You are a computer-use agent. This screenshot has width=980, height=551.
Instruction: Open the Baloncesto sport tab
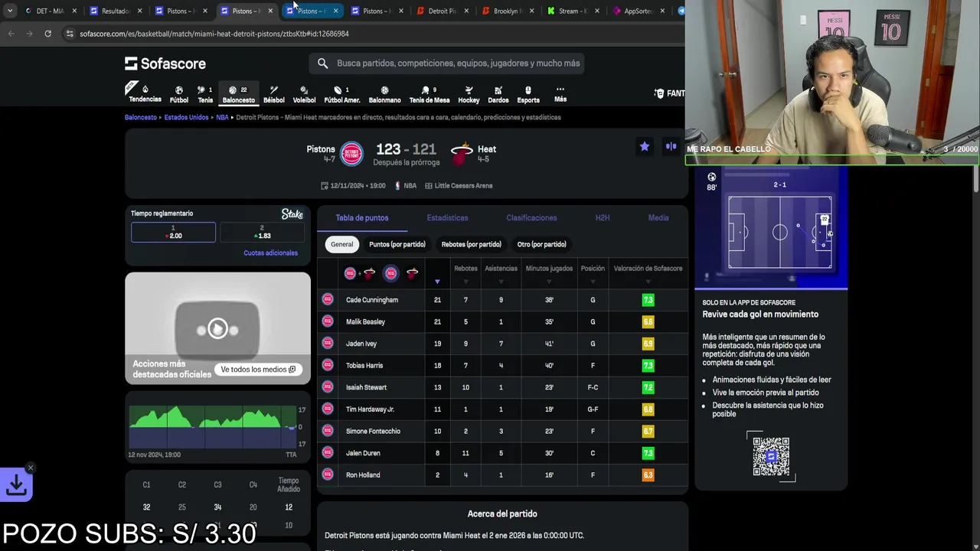point(238,94)
